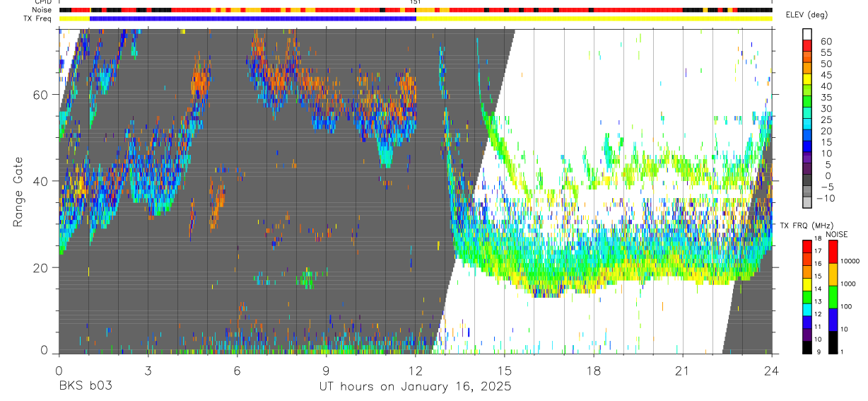Click the 'NOISE' legend title

(837, 234)
